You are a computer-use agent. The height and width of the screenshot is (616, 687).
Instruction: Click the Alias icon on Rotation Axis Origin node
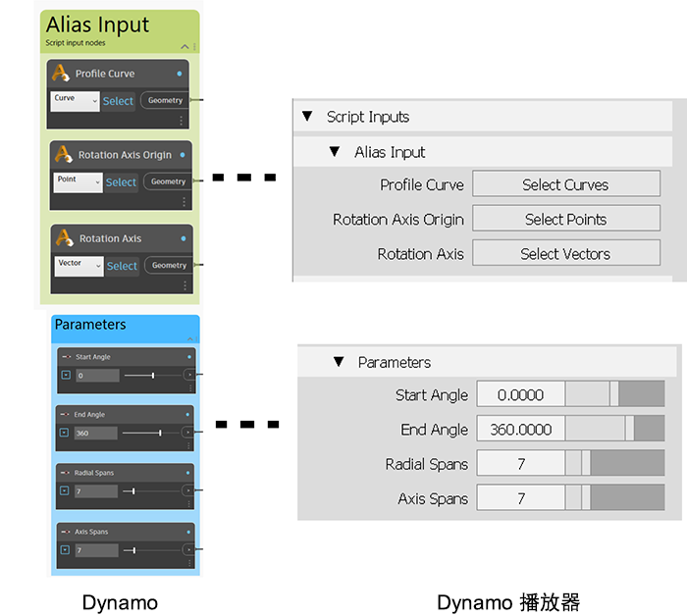(64, 154)
